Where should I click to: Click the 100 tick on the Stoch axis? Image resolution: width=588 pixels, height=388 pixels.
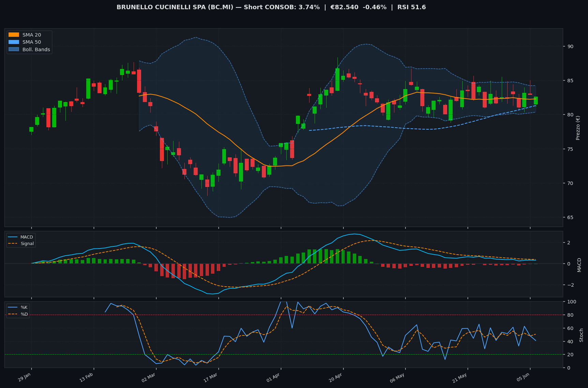coord(571,302)
